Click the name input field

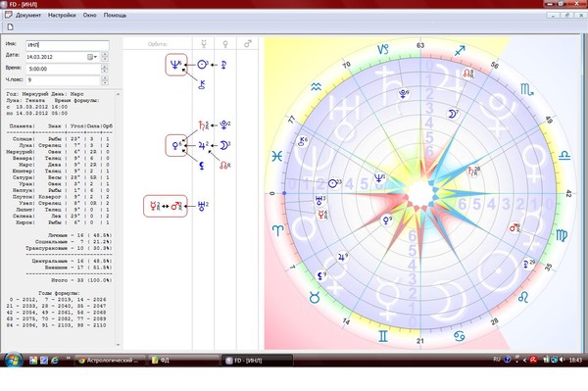(68, 45)
